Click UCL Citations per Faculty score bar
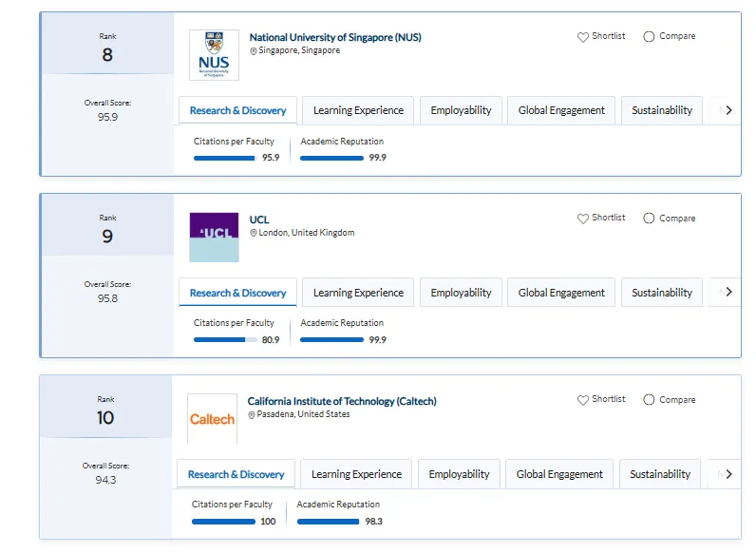756x553 pixels. 225,339
